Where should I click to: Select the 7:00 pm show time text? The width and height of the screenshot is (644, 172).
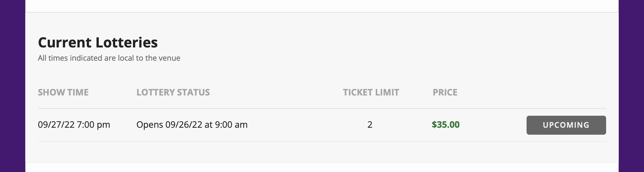coord(93,125)
